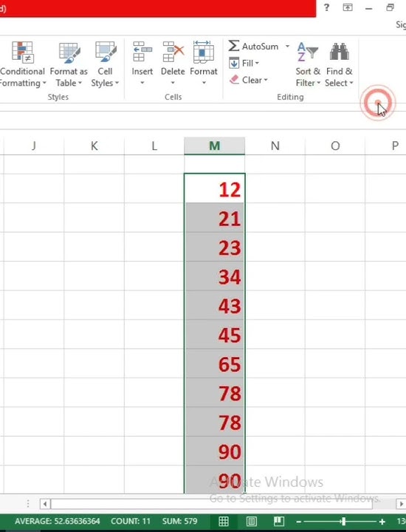Screen dimensions: 406x532
Task: Expand the Format dropdown arrow
Action: click(x=204, y=83)
